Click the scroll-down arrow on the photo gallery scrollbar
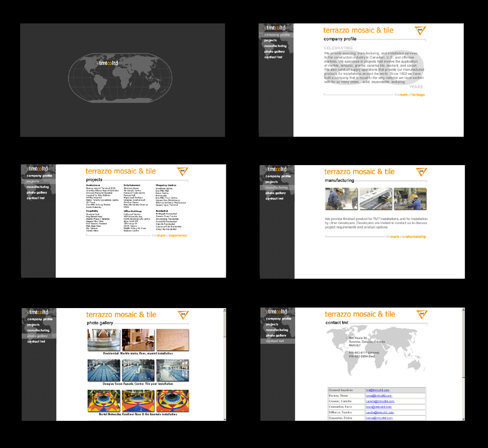488x448 pixels. pyautogui.click(x=225, y=419)
